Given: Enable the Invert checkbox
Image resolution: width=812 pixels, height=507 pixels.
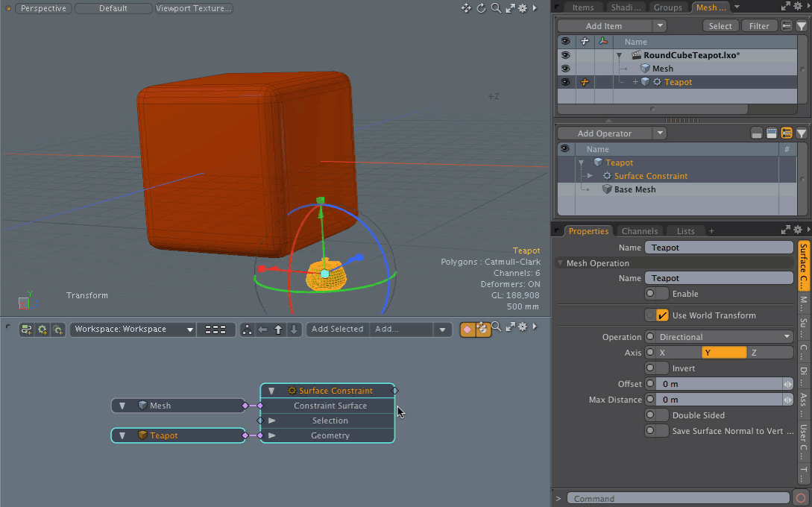Looking at the screenshot, I should click(658, 368).
